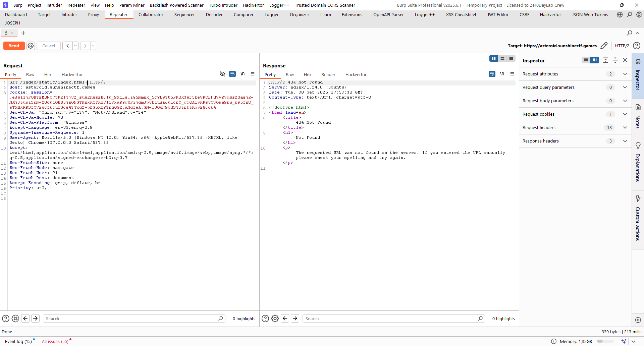Switch the Inspector to the left-aligned layout icon
The width and height of the screenshot is (644, 346).
tap(586, 60)
